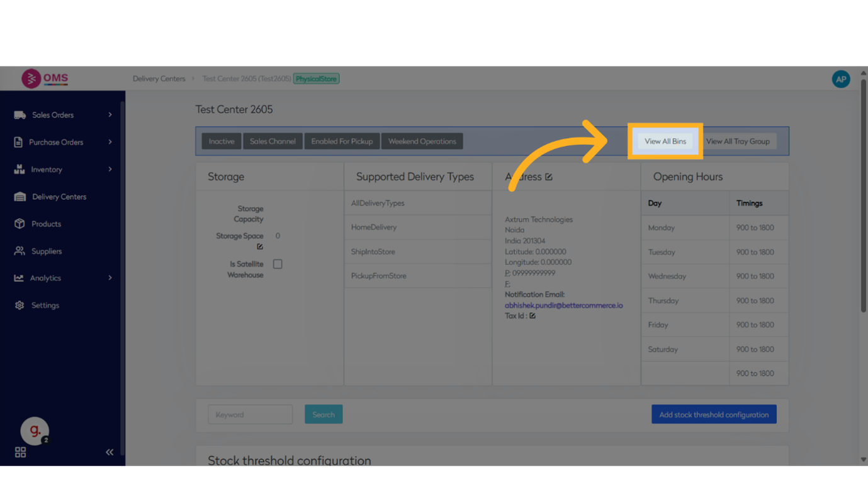Image resolution: width=868 pixels, height=488 pixels.
Task: Open the Products section
Action: pos(45,224)
